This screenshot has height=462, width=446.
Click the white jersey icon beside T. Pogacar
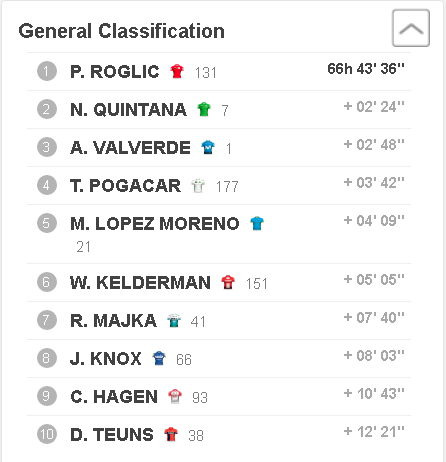tap(198, 186)
